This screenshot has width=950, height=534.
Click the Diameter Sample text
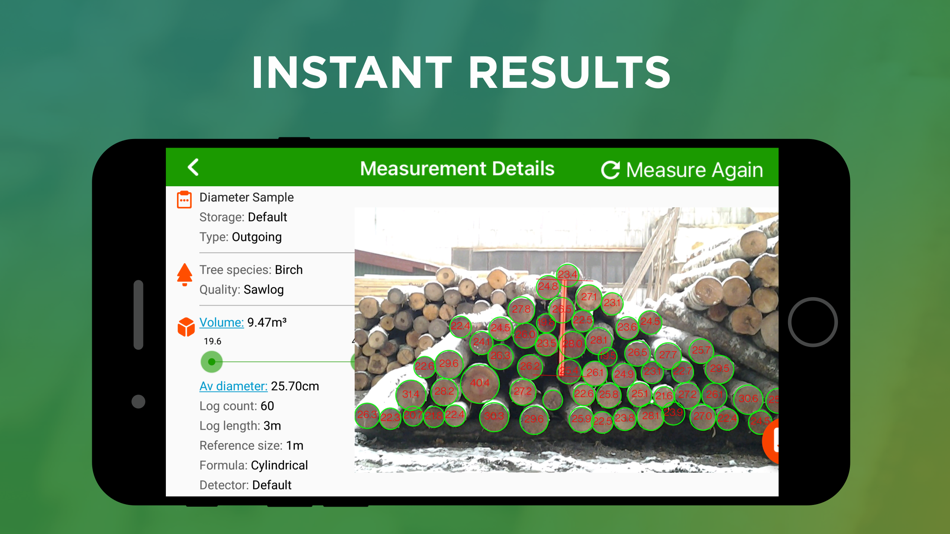(247, 197)
